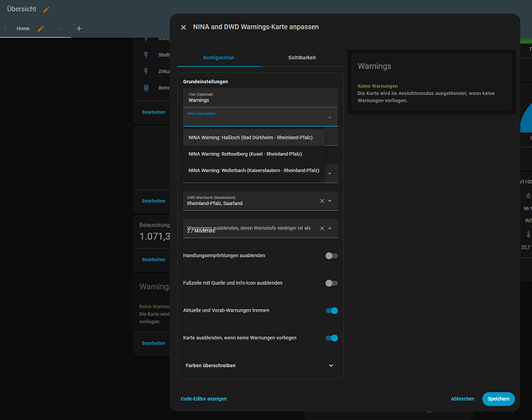This screenshot has height=420, width=532.
Task: Click the humidity drop icon in right card
Action: click(529, 195)
